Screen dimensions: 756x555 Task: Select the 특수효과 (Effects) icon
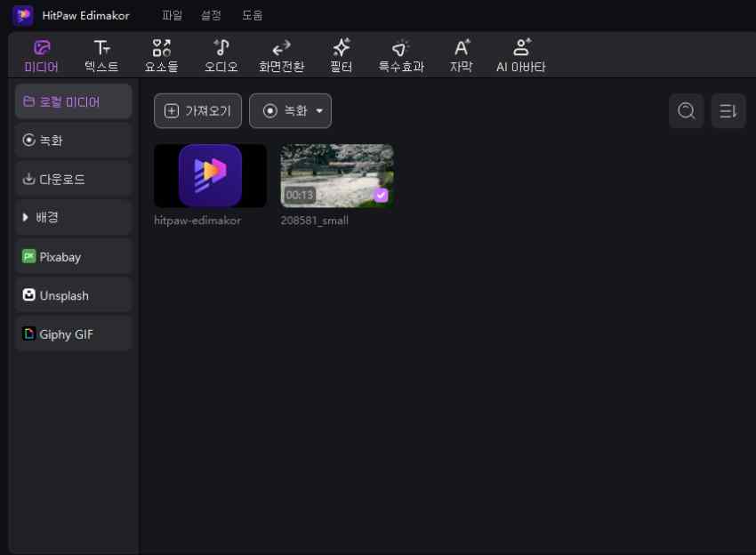click(x=401, y=55)
